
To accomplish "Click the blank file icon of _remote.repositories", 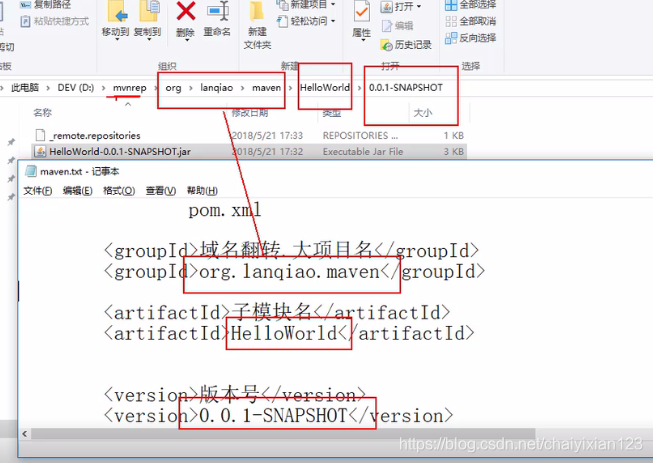I will (40, 135).
